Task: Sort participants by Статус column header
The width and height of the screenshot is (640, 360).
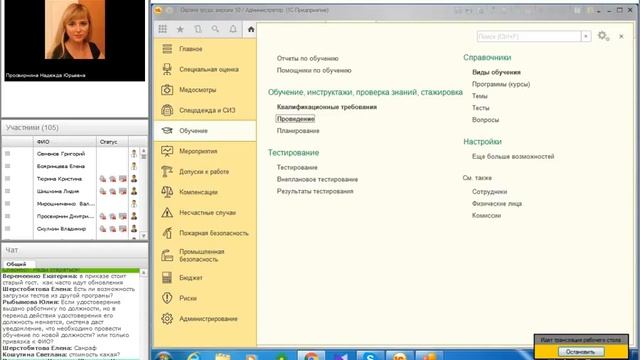Action: click(x=112, y=142)
